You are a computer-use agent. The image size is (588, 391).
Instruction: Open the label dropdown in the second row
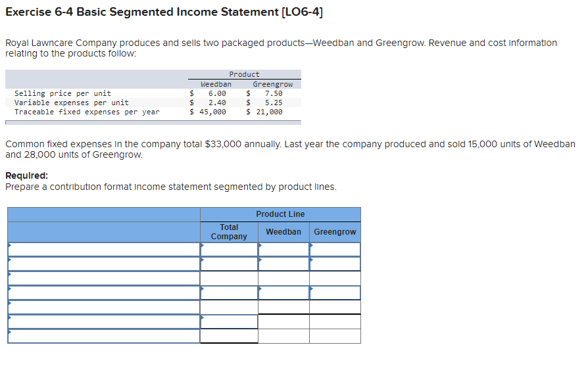click(102, 264)
